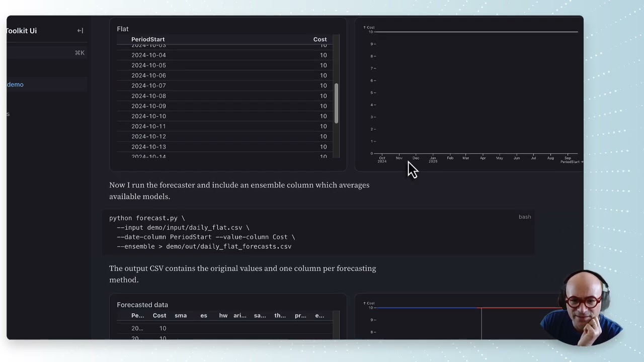Click the Jan 2025 axis label on chart
This screenshot has width=644, height=362.
[x=433, y=159]
